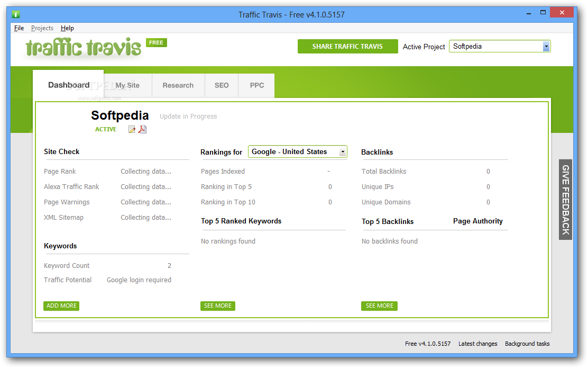Switch to the Dashboard tab
This screenshot has width=588, height=368.
pos(69,85)
